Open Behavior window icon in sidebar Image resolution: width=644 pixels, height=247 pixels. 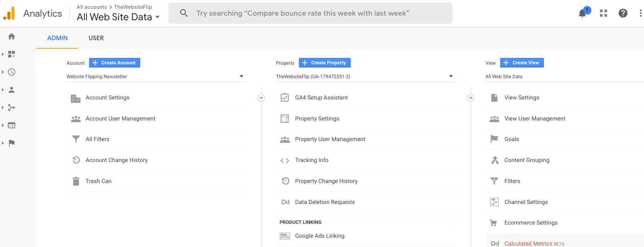11,125
